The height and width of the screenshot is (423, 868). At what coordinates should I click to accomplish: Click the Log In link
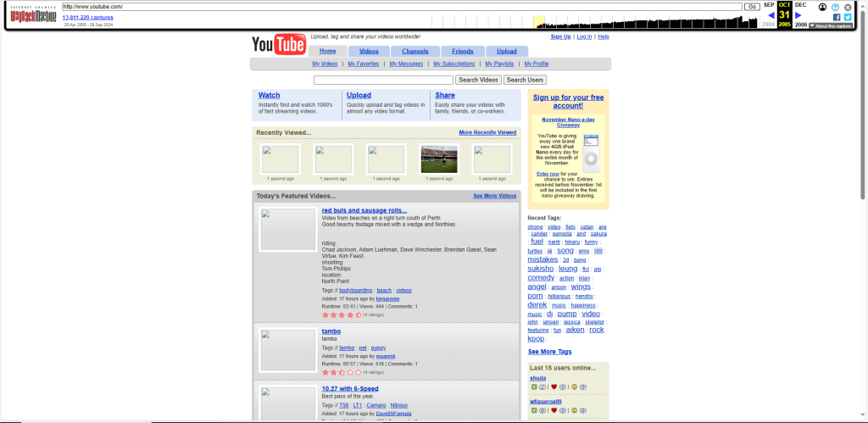(x=584, y=36)
